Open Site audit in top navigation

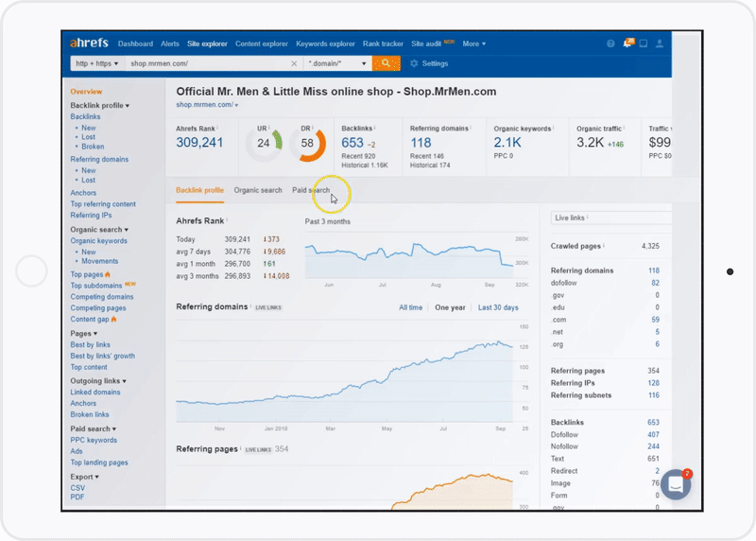coord(426,44)
